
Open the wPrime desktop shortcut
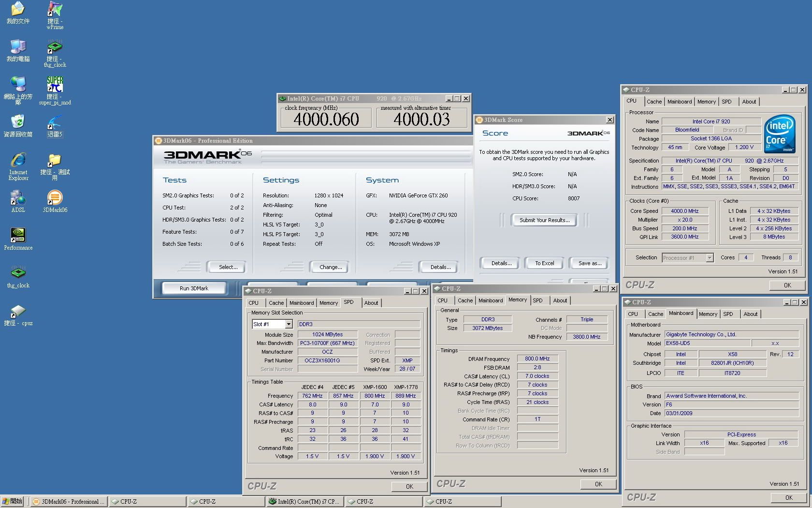(x=55, y=9)
